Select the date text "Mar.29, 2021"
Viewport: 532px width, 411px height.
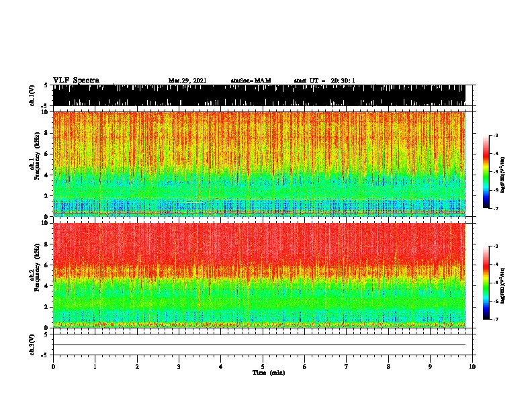[187, 81]
